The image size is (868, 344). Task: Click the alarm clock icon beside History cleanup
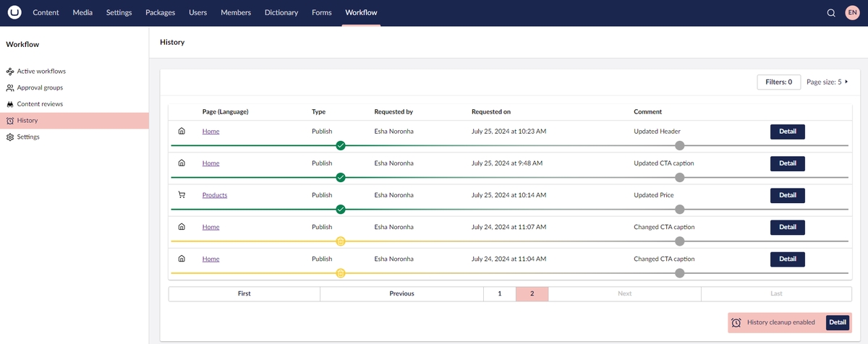(x=736, y=323)
